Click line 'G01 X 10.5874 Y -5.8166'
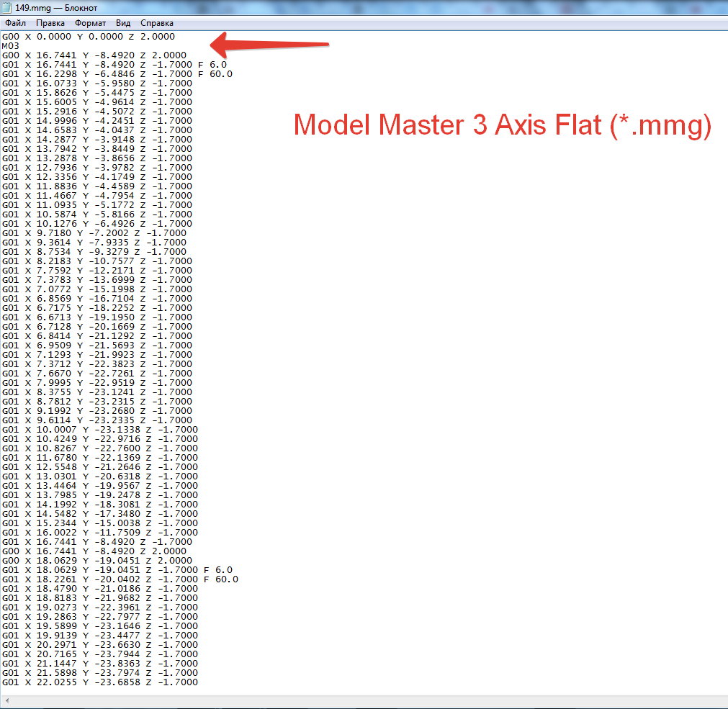This screenshot has width=728, height=709. coord(97,214)
